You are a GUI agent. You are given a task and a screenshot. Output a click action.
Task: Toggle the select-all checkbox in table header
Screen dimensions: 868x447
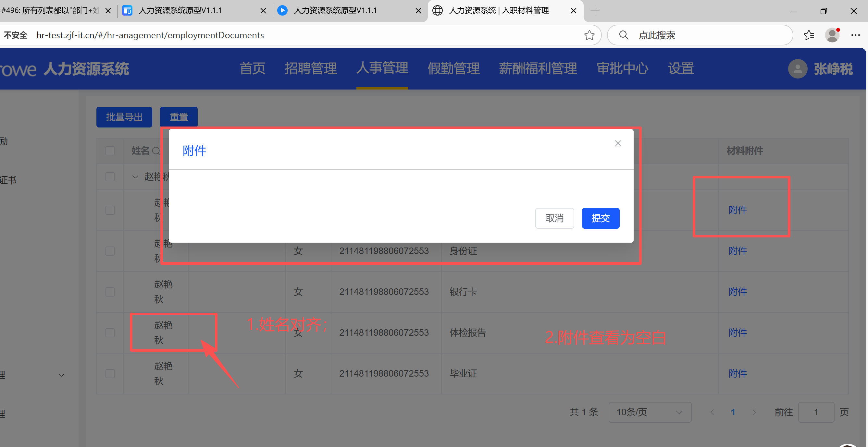point(110,151)
